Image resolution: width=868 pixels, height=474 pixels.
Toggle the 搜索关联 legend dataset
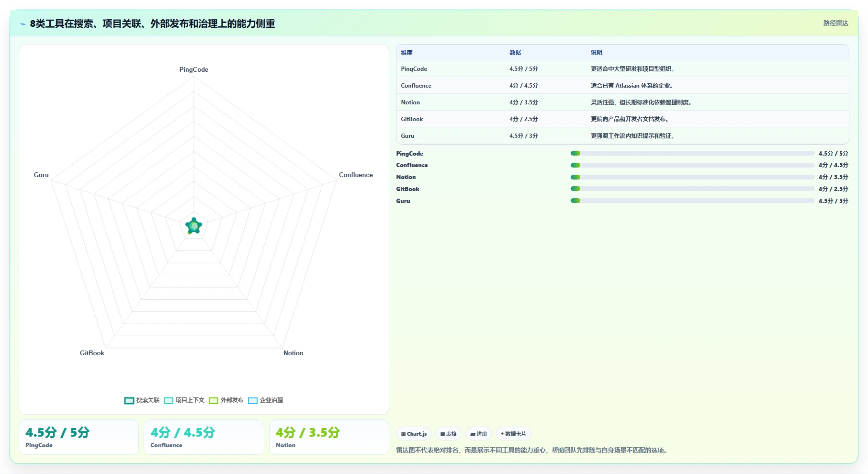tap(142, 400)
